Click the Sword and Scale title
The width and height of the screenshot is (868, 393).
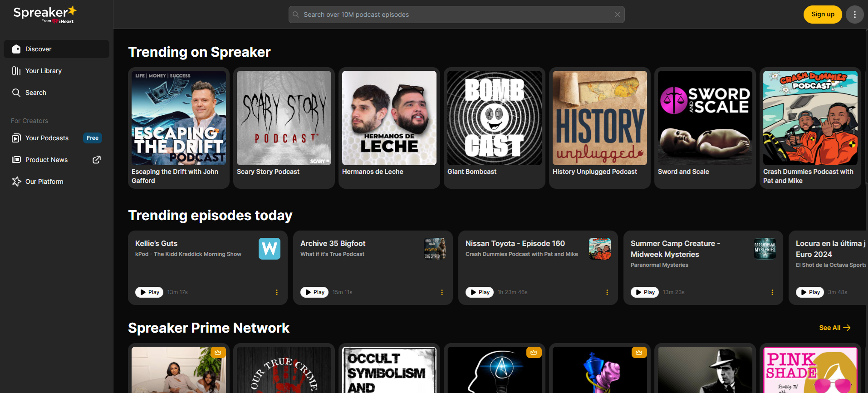pyautogui.click(x=683, y=172)
